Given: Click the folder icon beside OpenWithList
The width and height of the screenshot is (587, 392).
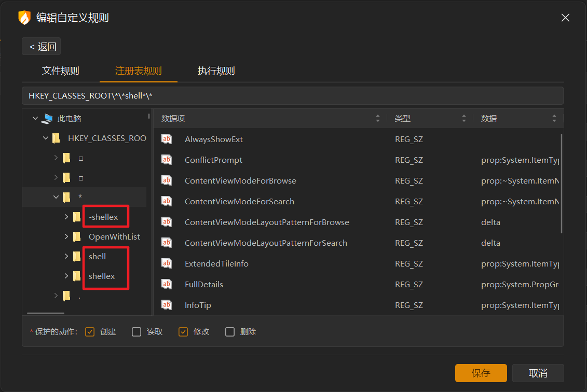Looking at the screenshot, I should (x=77, y=236).
